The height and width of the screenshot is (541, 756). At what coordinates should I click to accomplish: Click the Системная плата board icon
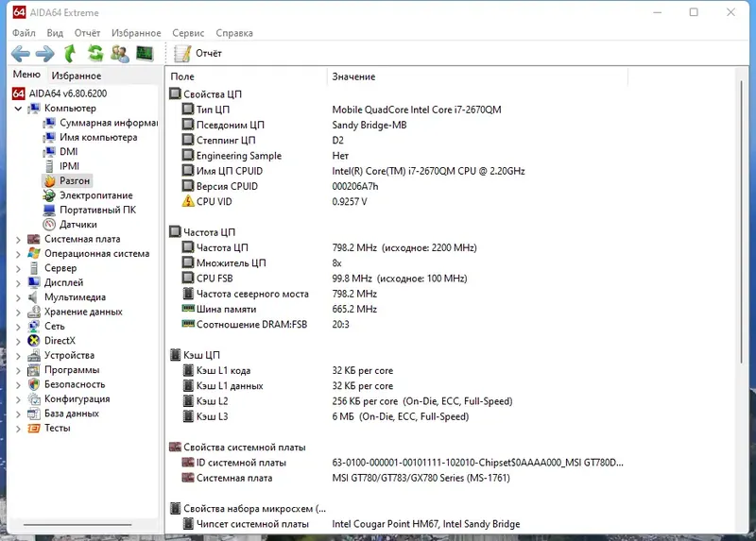(x=34, y=239)
